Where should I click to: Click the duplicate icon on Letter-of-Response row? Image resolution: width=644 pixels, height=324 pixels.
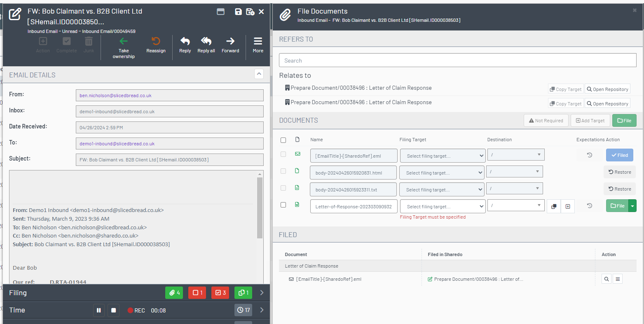click(x=553, y=205)
